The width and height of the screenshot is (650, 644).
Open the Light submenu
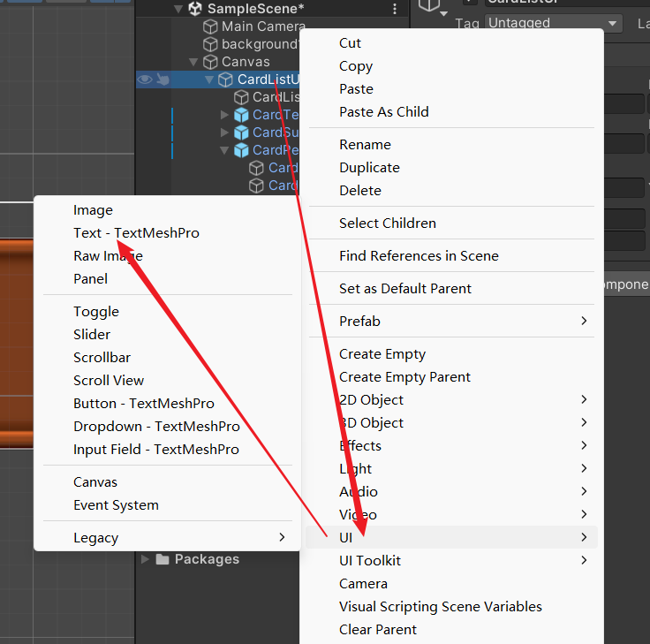451,469
